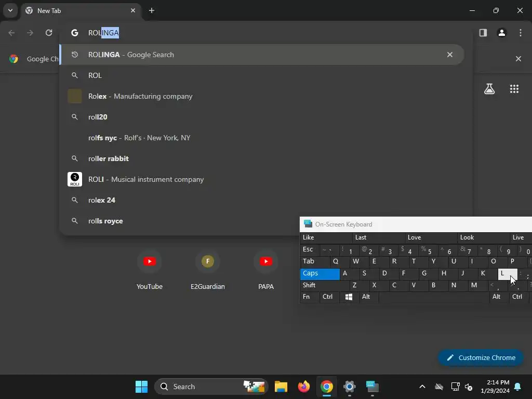Toggle the Caps key on keyboard
Viewport: 532px width, 399px height.
click(x=320, y=274)
